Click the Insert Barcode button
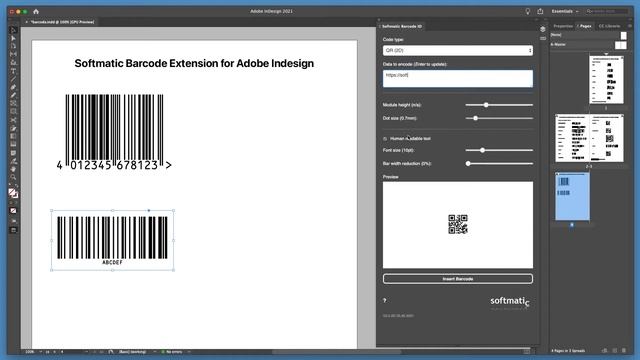The width and height of the screenshot is (640, 360). click(458, 279)
